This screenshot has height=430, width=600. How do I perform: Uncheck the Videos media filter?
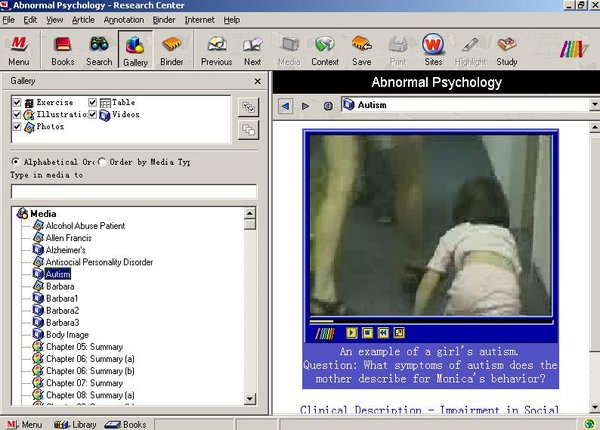[93, 115]
